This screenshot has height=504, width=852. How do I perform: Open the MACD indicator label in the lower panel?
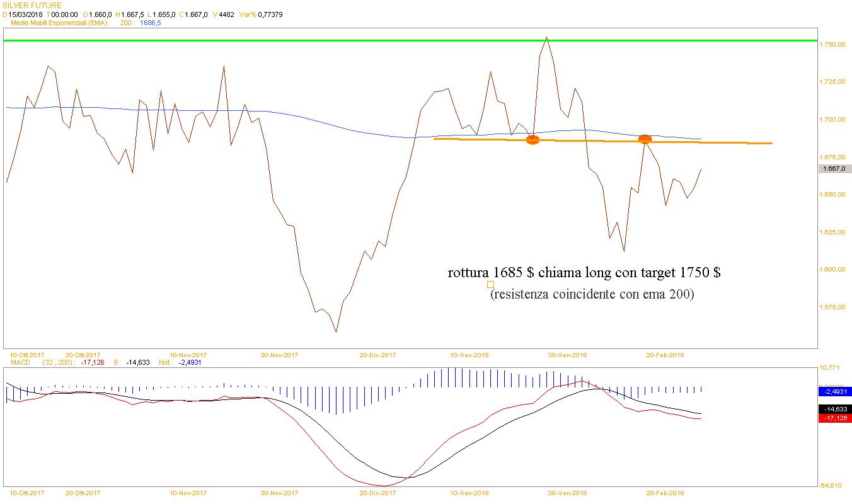(x=20, y=362)
